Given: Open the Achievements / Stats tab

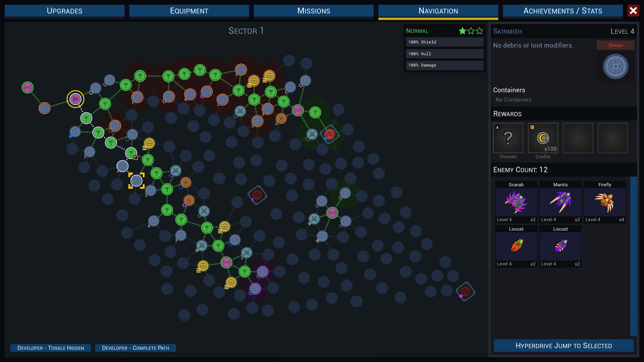Looking at the screenshot, I should 562,11.
